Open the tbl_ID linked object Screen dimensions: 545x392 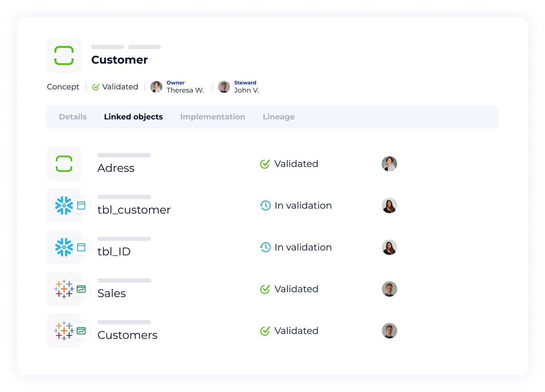114,252
